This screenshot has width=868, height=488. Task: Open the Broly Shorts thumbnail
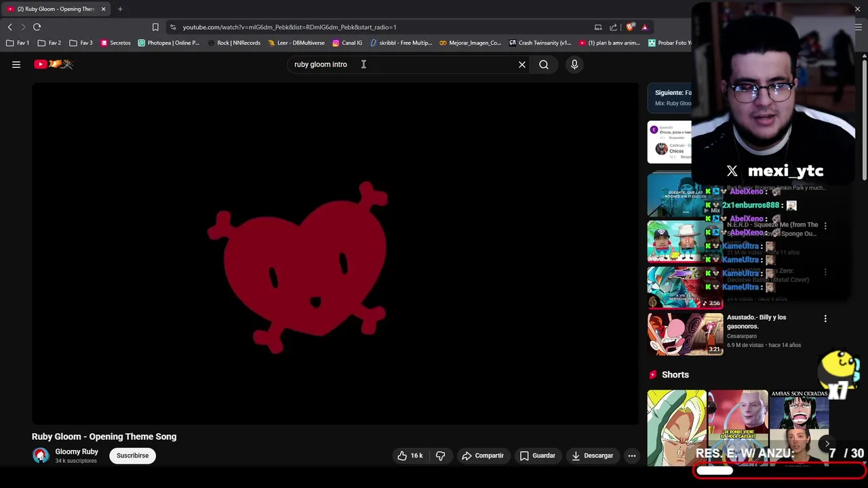[x=677, y=428]
